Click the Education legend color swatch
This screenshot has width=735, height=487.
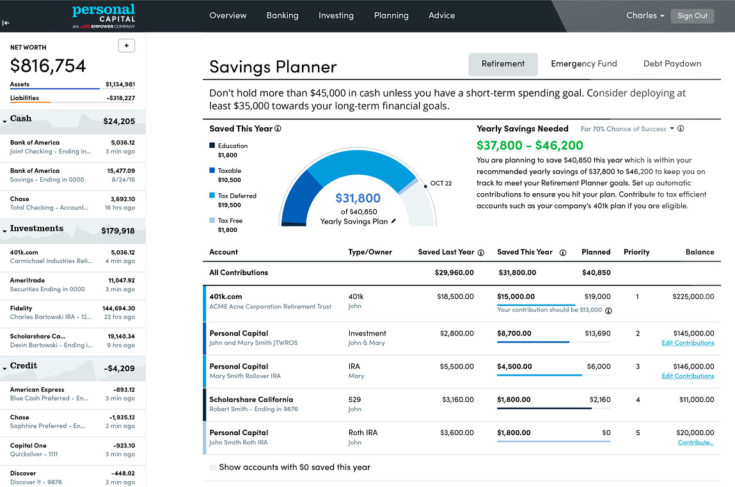(212, 145)
